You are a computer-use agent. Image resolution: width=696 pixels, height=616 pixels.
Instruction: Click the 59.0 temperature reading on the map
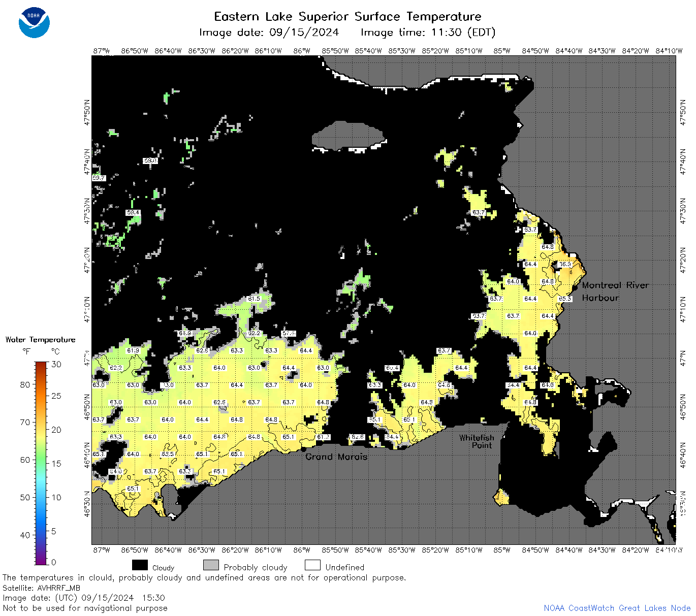pos(150,160)
